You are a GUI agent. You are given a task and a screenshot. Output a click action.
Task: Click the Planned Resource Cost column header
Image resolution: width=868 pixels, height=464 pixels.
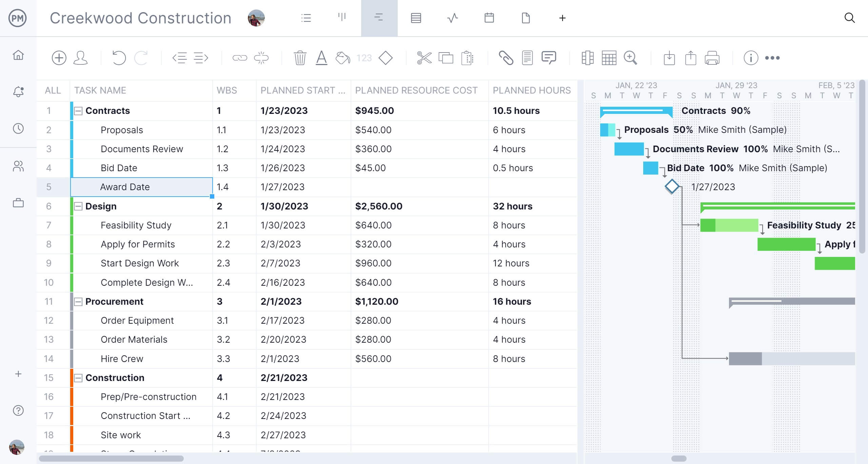point(416,90)
